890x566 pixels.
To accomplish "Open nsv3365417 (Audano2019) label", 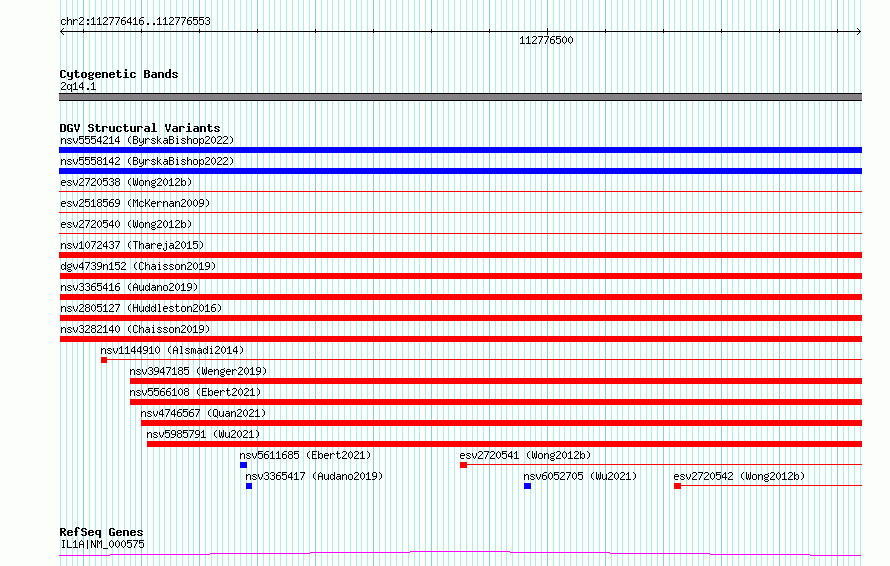I will click(314, 476).
